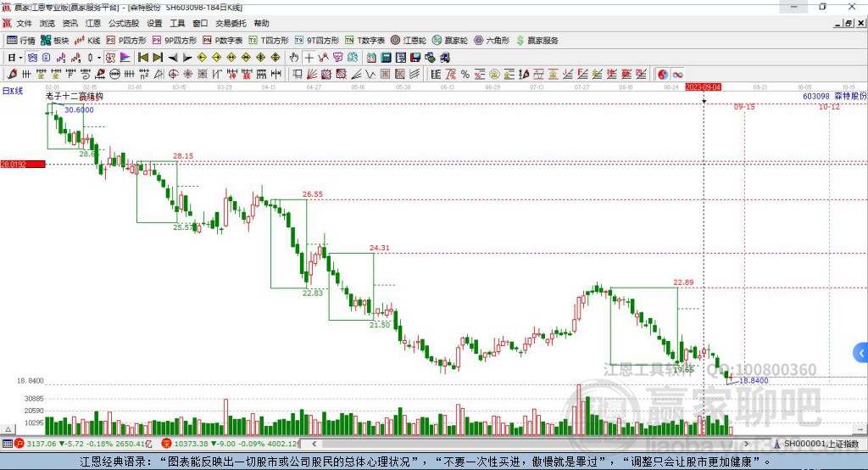Open the 赢家轮 wheel tool
The image size is (868, 470).
pyautogui.click(x=449, y=41)
